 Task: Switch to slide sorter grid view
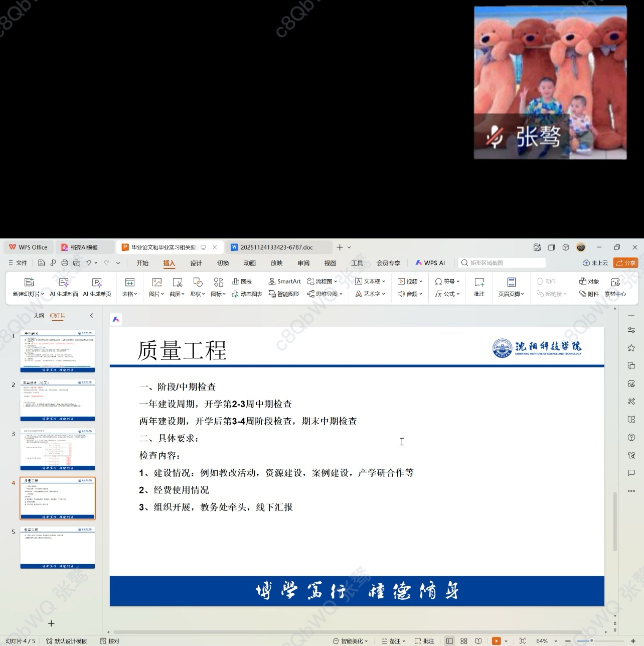pos(464,641)
